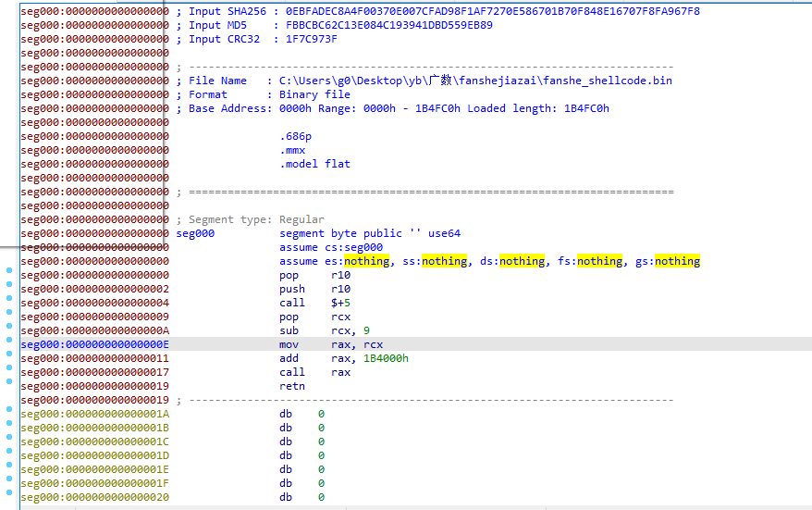Image resolution: width=812 pixels, height=510 pixels.
Task: Click the 'Binary file' format comment
Action: click(314, 94)
